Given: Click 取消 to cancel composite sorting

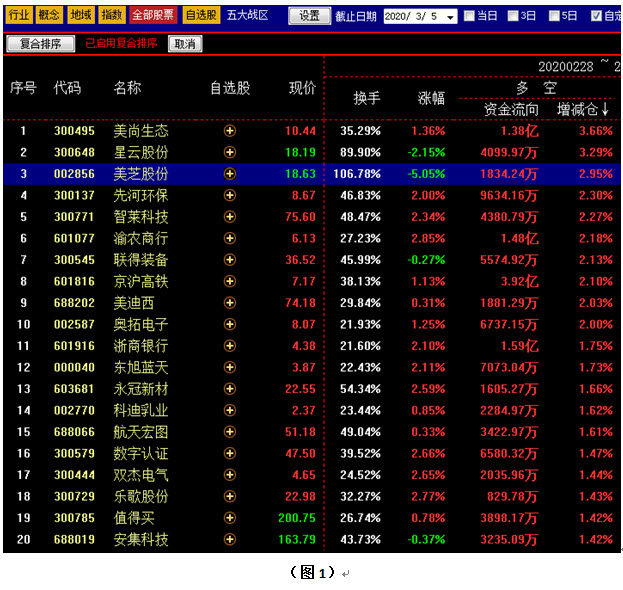Looking at the screenshot, I should pyautogui.click(x=185, y=44).
